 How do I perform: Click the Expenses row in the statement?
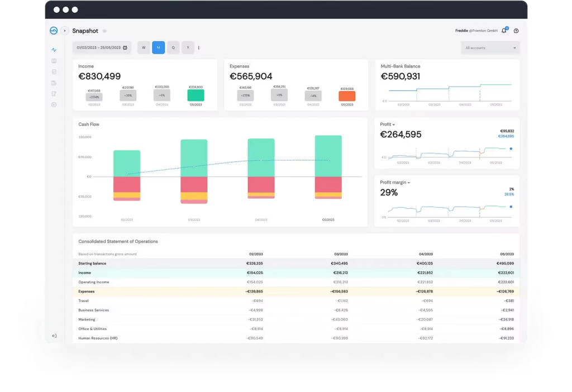coord(87,291)
